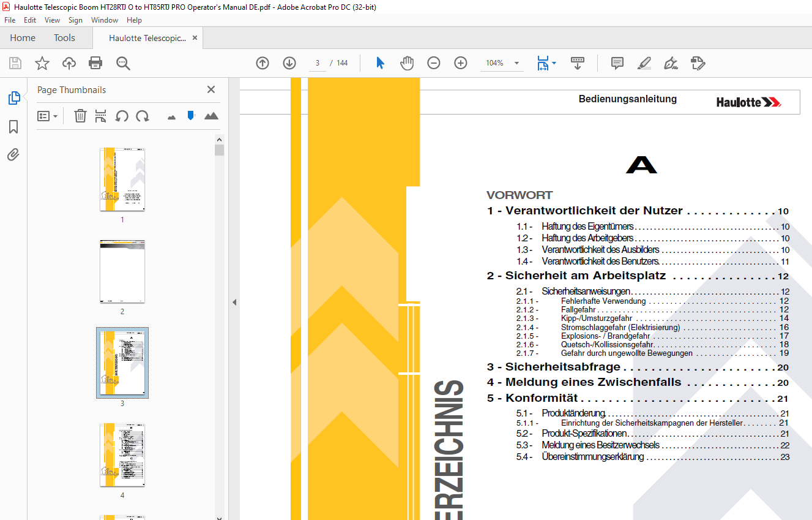Switch to the Tools tab
The width and height of the screenshot is (812, 520).
[64, 38]
